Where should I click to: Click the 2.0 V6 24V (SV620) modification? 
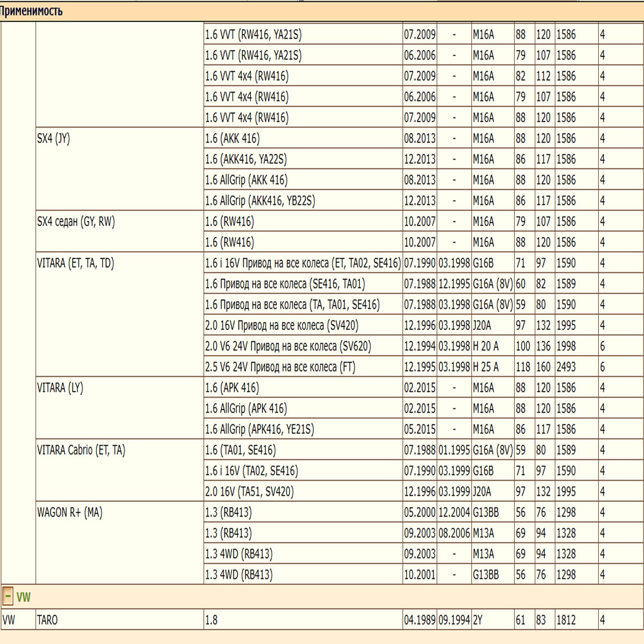click(x=288, y=346)
